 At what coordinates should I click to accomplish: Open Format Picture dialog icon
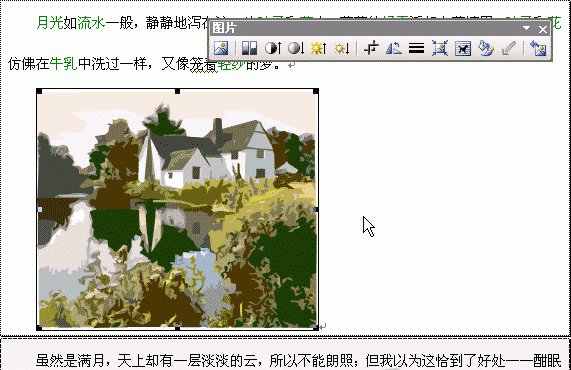[x=486, y=48]
